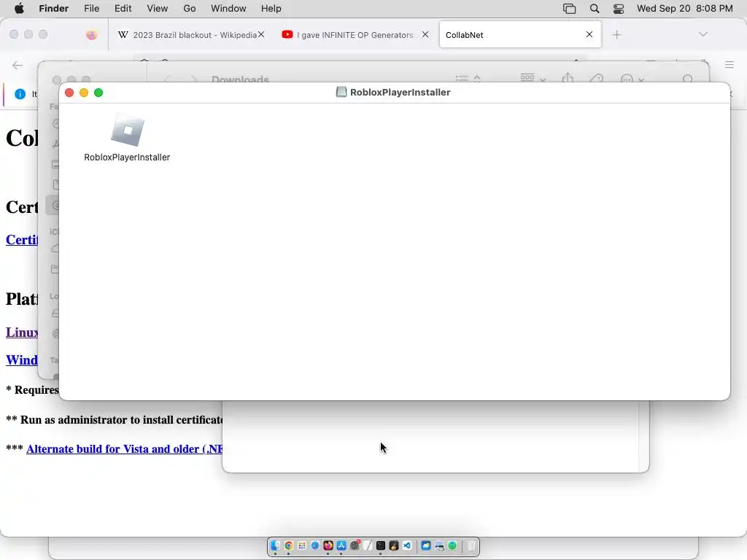Open the Finder menu
Image resolution: width=747 pixels, height=560 pixels.
tap(53, 9)
